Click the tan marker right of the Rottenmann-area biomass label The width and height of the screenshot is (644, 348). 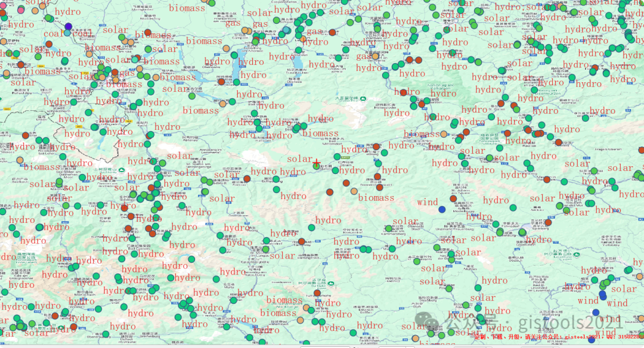point(444,134)
